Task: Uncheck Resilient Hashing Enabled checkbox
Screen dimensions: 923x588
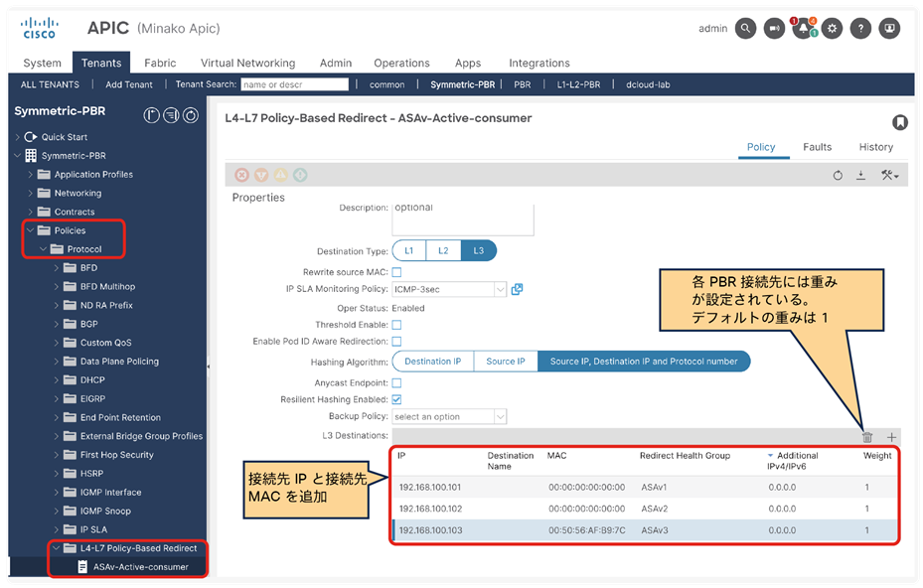Action: tap(396, 399)
